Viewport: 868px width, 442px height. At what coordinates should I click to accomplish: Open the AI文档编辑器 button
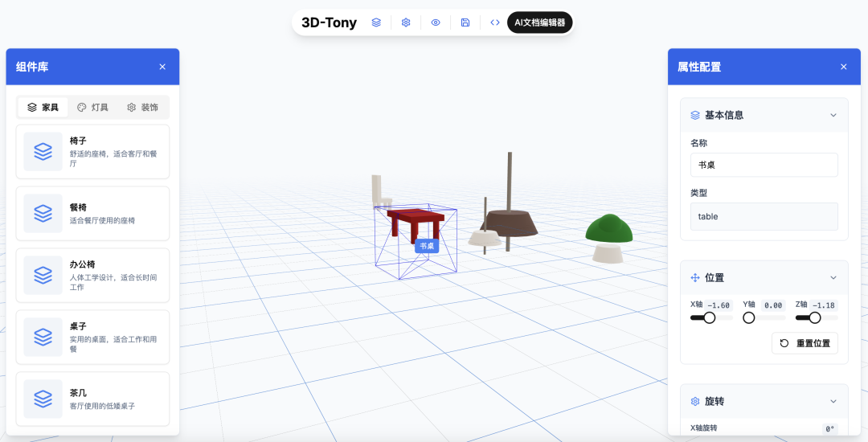coord(540,23)
